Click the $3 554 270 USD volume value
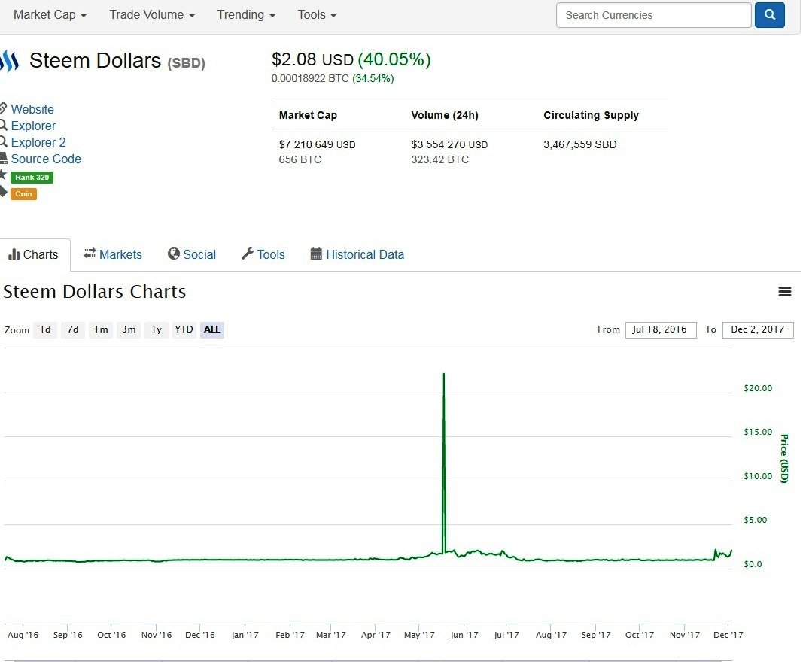The height and width of the screenshot is (662, 812). (x=449, y=145)
